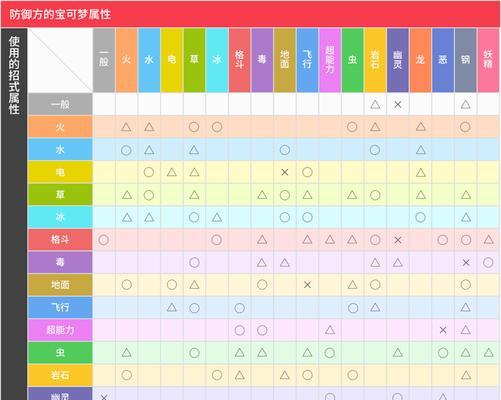
Task: Select the purple 毒 column header
Action: tap(262, 60)
